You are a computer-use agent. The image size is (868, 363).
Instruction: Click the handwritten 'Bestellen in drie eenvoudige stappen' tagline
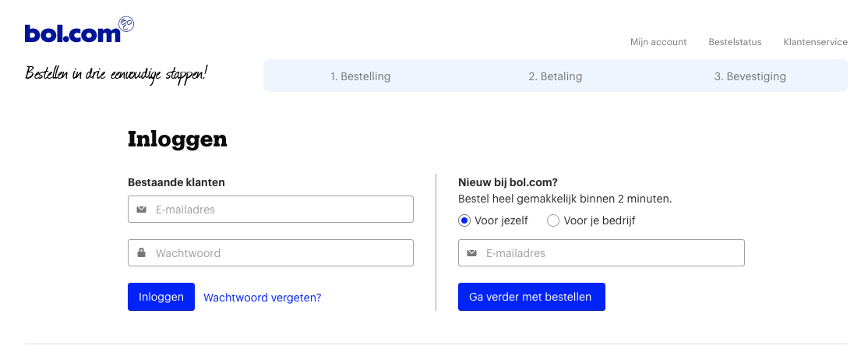click(117, 75)
